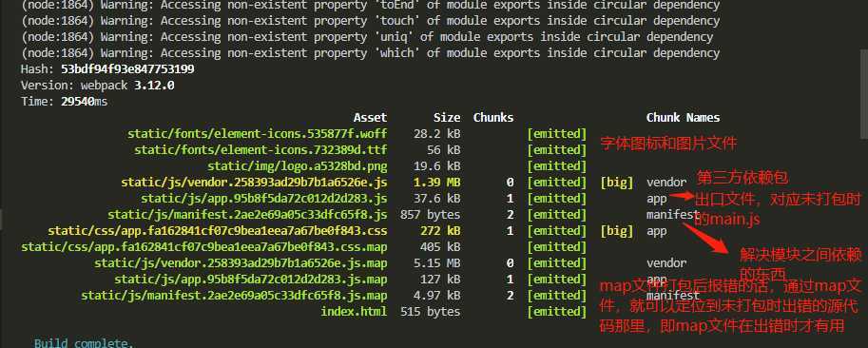Screen dimensions: 868x348
Task: Click the 'touch' warning line
Action: click(x=371, y=22)
